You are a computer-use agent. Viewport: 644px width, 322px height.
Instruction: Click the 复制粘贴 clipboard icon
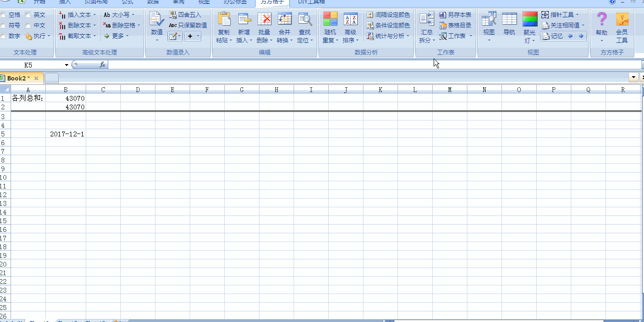[x=224, y=19]
